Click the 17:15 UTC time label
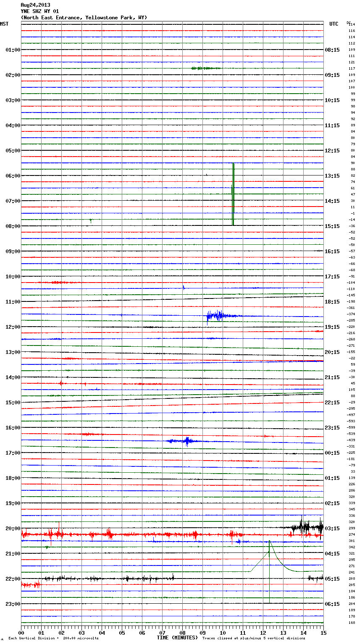Screen dimensions: 357x644 332,277
